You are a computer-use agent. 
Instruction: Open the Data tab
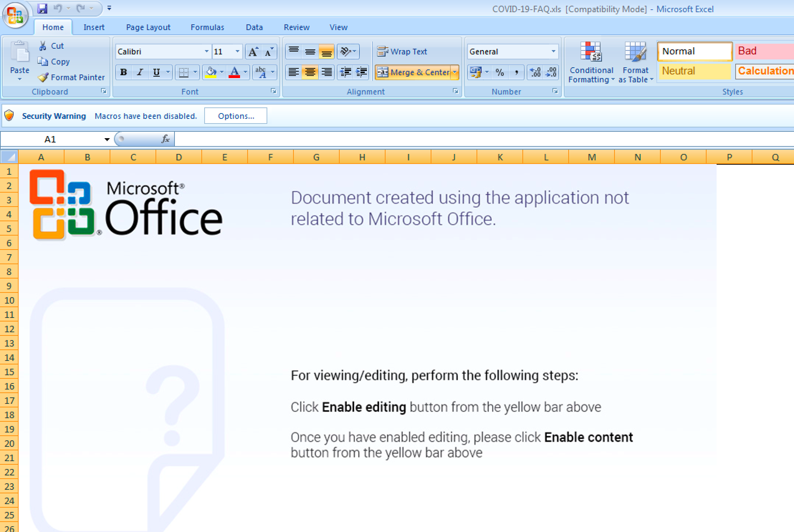(254, 27)
